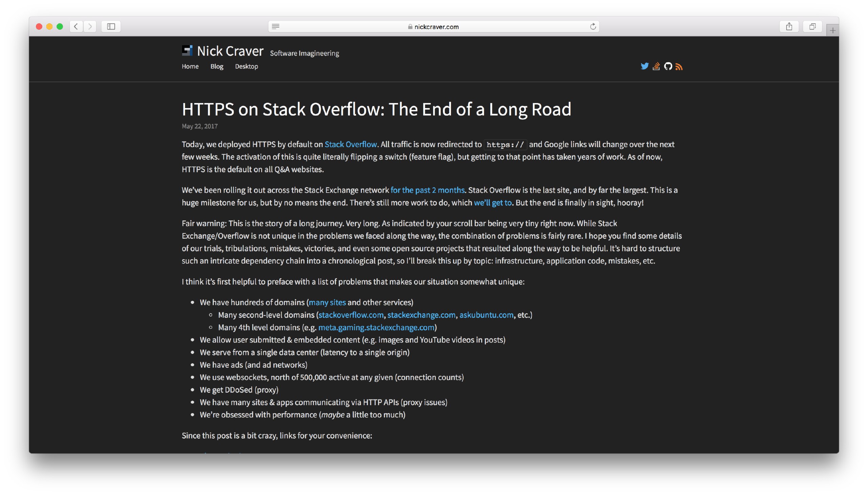The image size is (868, 495).
Task: Open the Twitter profile icon
Action: [x=644, y=66]
